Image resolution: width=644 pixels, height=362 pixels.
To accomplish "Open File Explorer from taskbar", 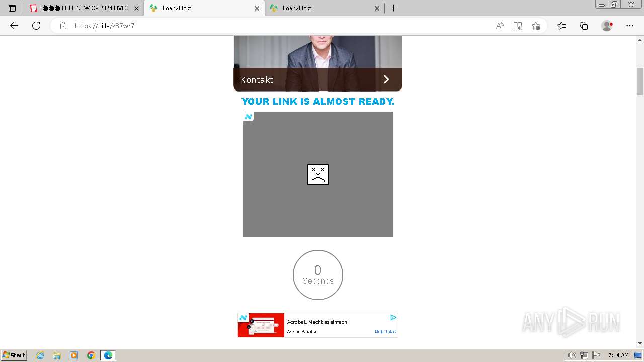I will (x=57, y=355).
